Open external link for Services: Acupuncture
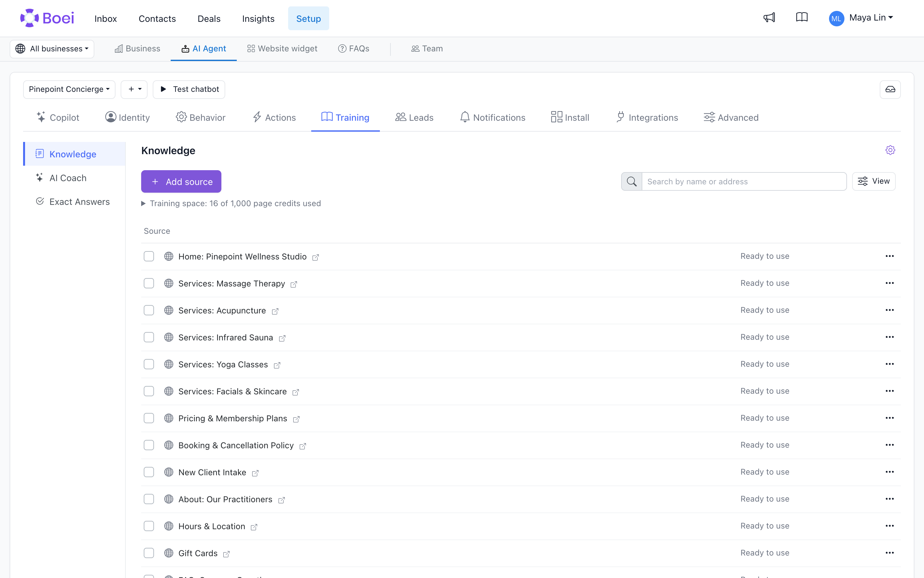Viewport: 924px width, 578px height. 275,311
